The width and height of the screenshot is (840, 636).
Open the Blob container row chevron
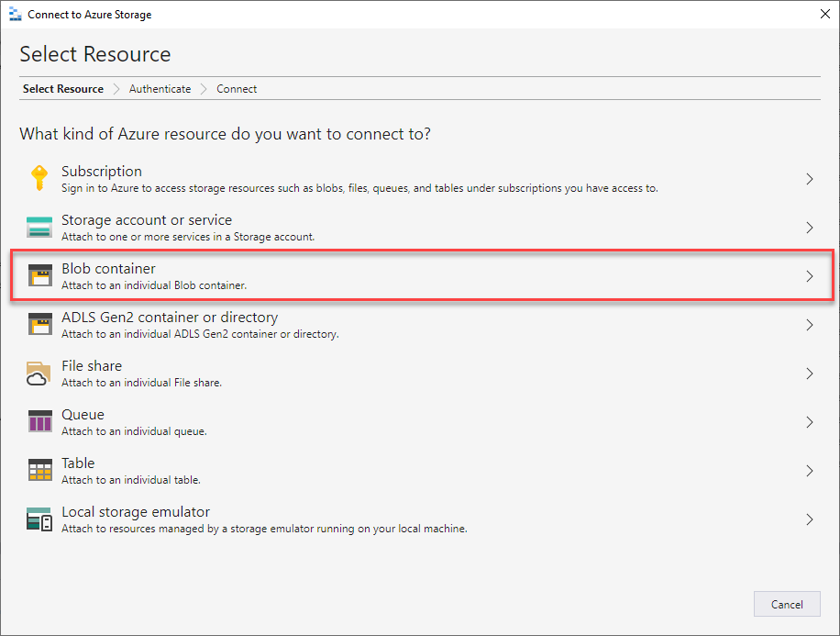pos(810,276)
